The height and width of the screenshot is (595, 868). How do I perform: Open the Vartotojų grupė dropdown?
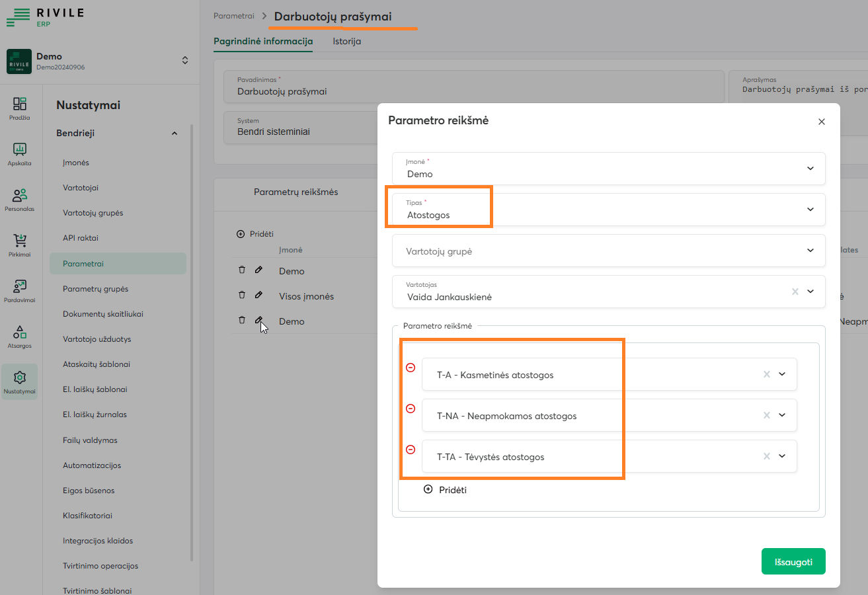click(x=810, y=251)
